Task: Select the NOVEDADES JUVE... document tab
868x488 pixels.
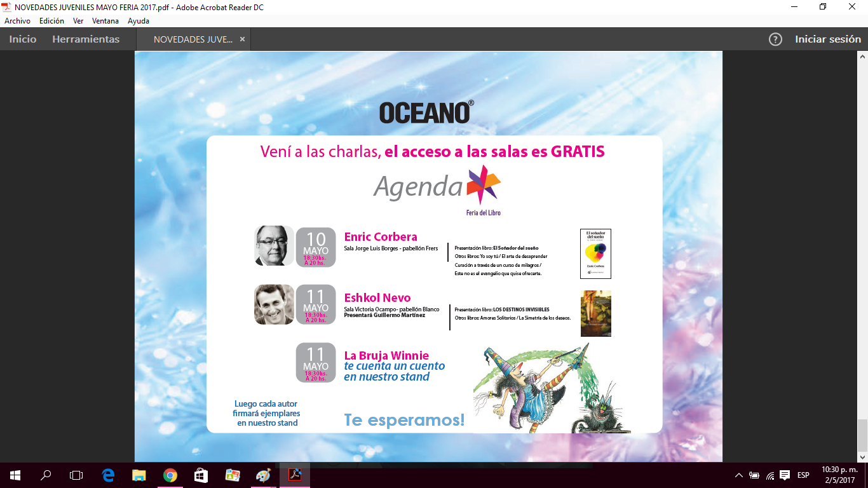Action: (193, 39)
